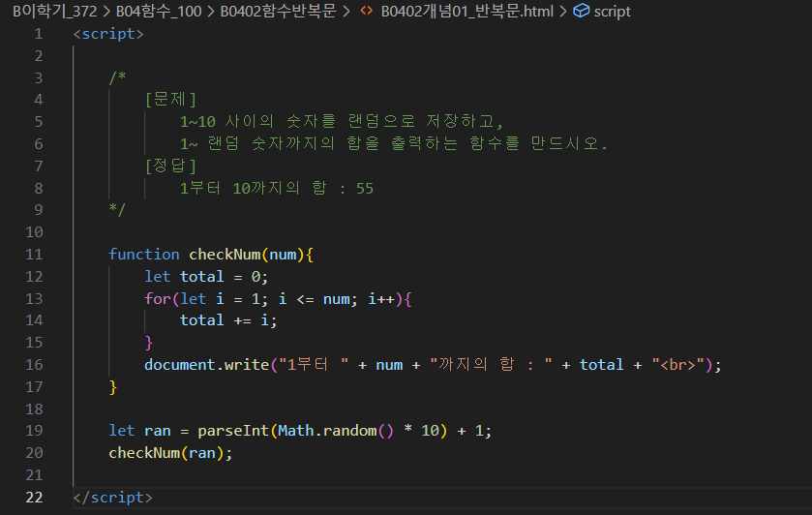
Task: Click the opening <script> tag
Action: click(108, 34)
